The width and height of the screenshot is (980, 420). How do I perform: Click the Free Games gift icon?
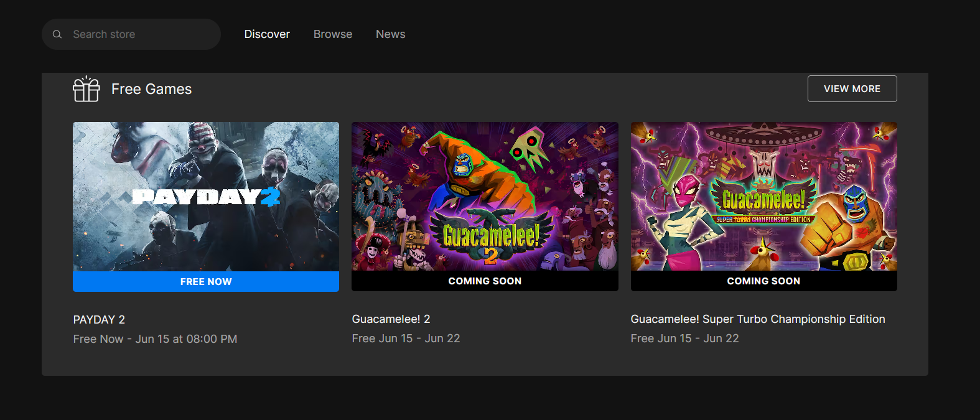[86, 89]
